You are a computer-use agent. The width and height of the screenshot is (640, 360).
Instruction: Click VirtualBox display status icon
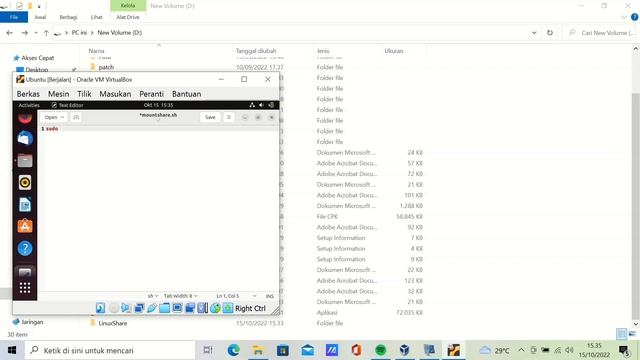point(177,308)
